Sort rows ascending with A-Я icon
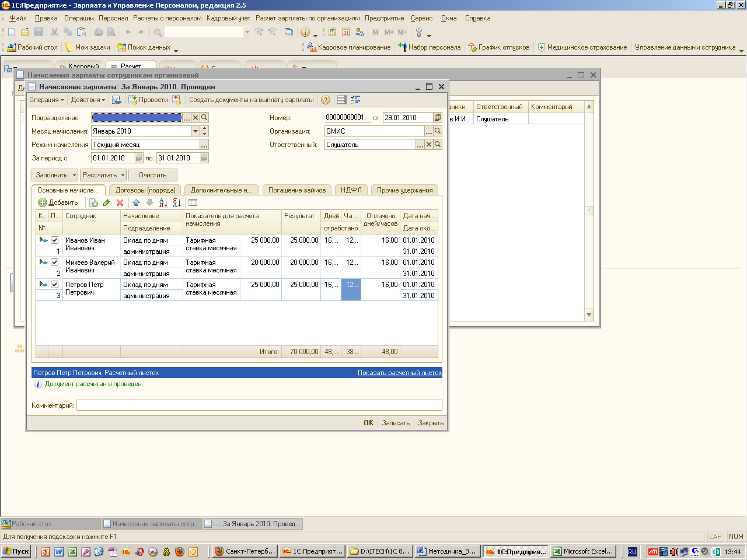Viewport: 747px width, 560px height. point(163,202)
